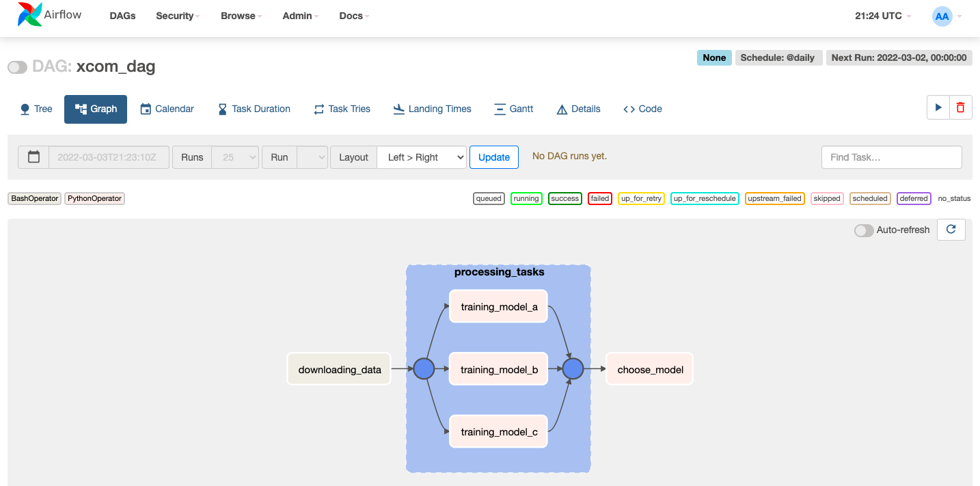The height and width of the screenshot is (486, 980).
Task: Click the success status legend swatch
Action: [565, 198]
